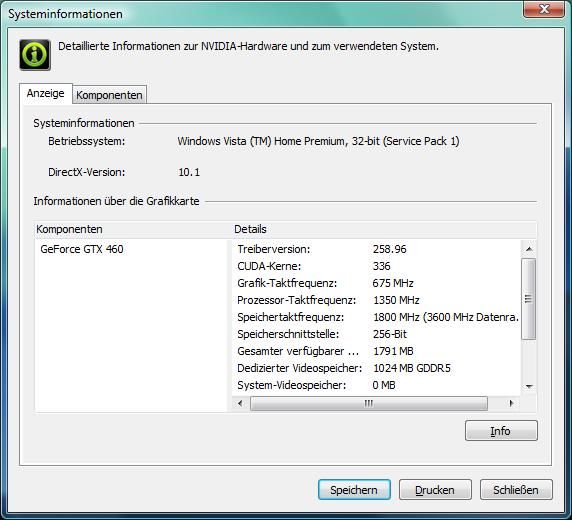Click the 1024 MB GDDR5 value
Viewport: 572px width, 520px height.
[x=412, y=368]
